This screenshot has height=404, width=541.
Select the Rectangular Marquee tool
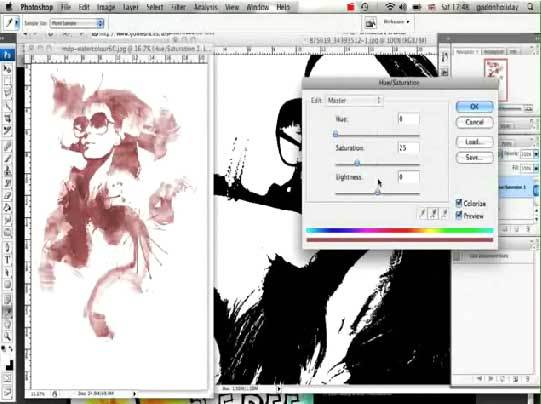(x=7, y=80)
